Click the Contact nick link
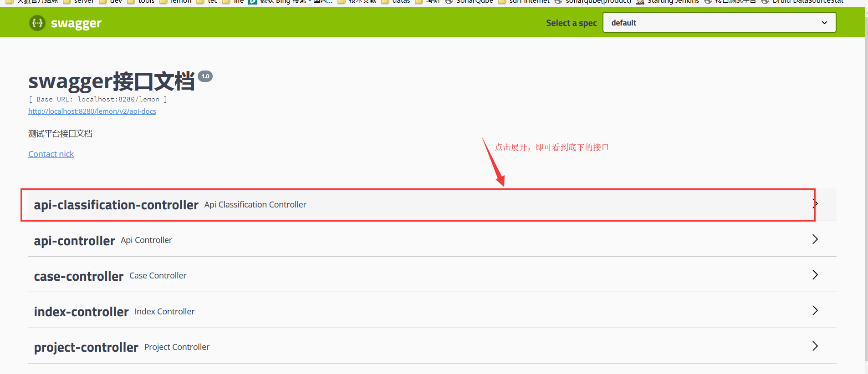The image size is (868, 374). [x=51, y=154]
